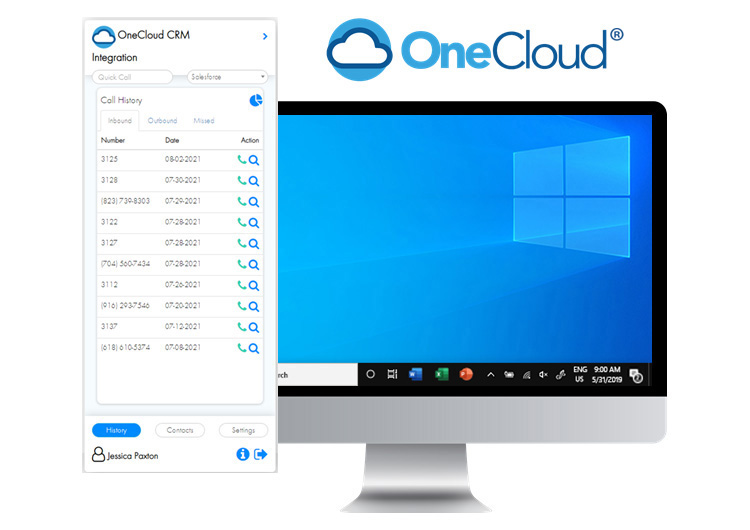Open the taskbar clock showing 9:00 AM

click(x=607, y=375)
